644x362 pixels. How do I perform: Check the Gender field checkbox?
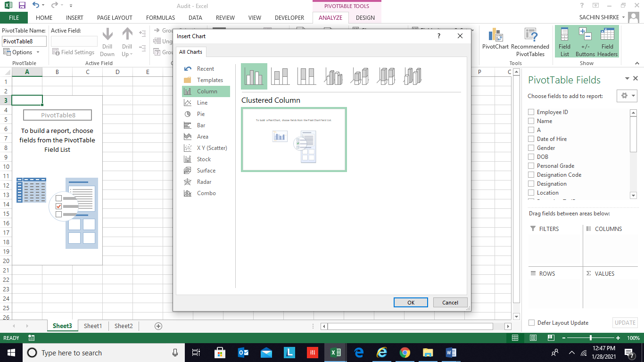click(531, 148)
